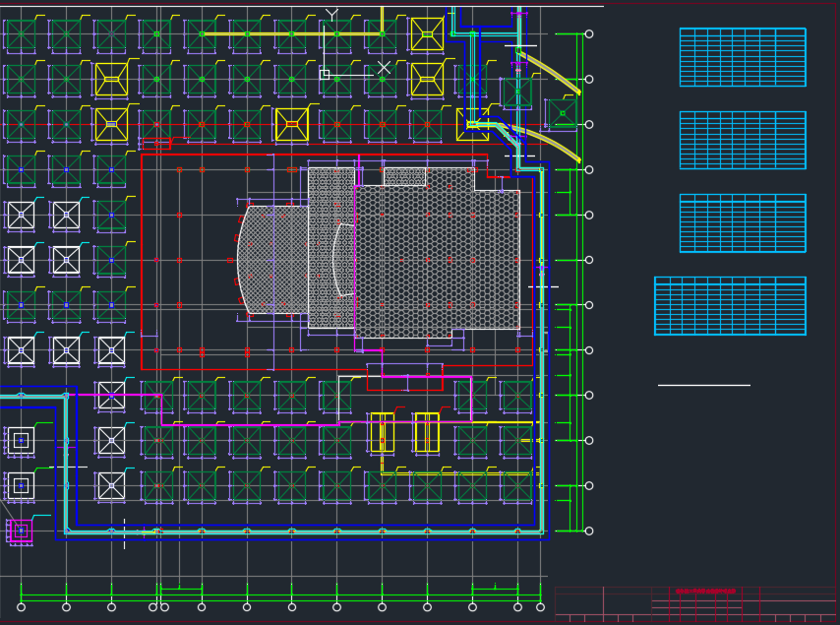Select the right tall yellow rectangular footing
840x625 pixels.
click(427, 432)
